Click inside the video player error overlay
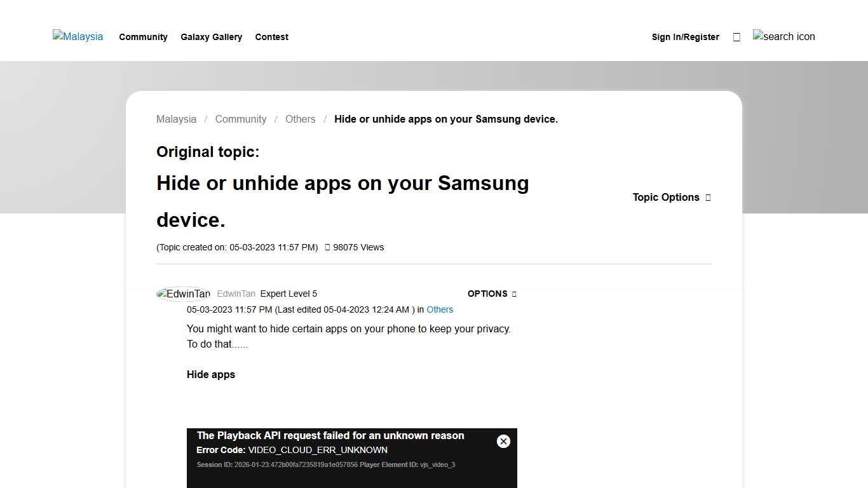 (x=352, y=457)
